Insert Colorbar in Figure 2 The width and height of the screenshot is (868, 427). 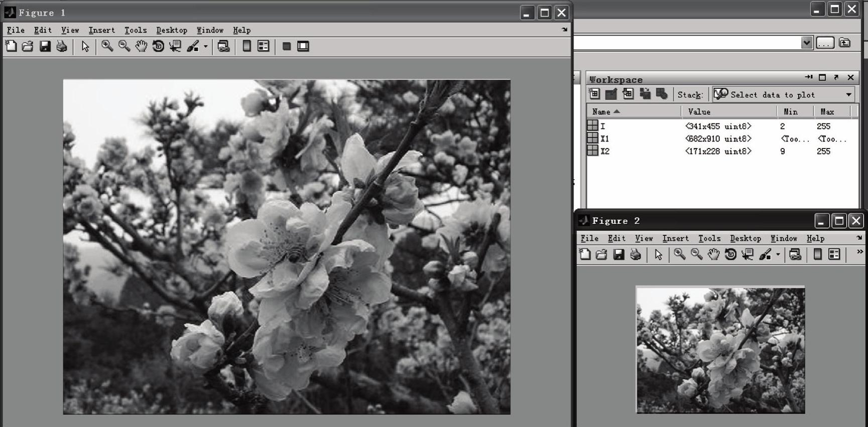[817, 255]
